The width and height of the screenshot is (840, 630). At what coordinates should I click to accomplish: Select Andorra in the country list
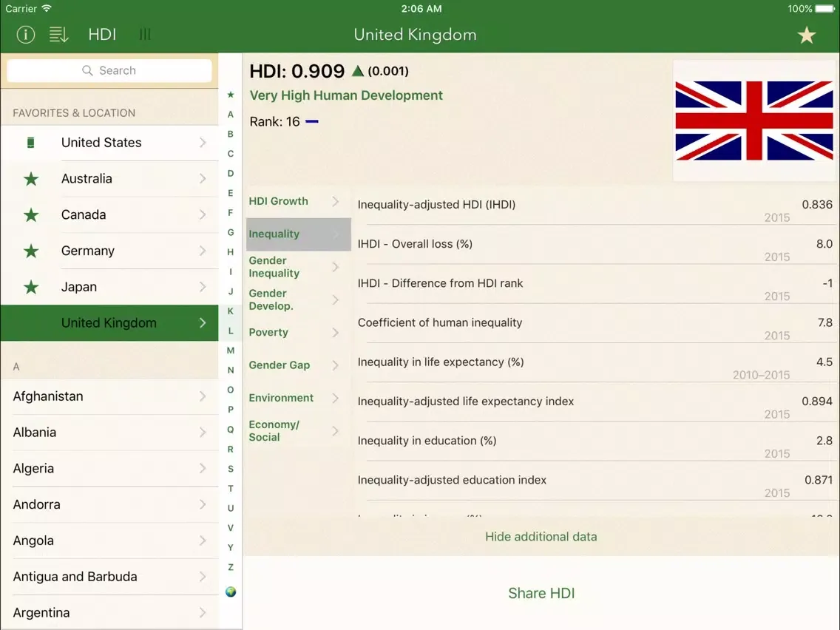tap(109, 504)
